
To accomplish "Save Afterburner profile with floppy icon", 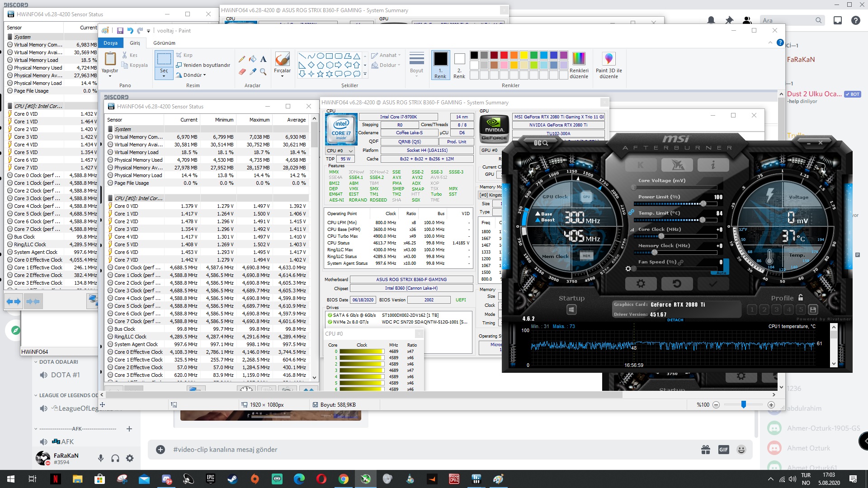I will tap(813, 310).
